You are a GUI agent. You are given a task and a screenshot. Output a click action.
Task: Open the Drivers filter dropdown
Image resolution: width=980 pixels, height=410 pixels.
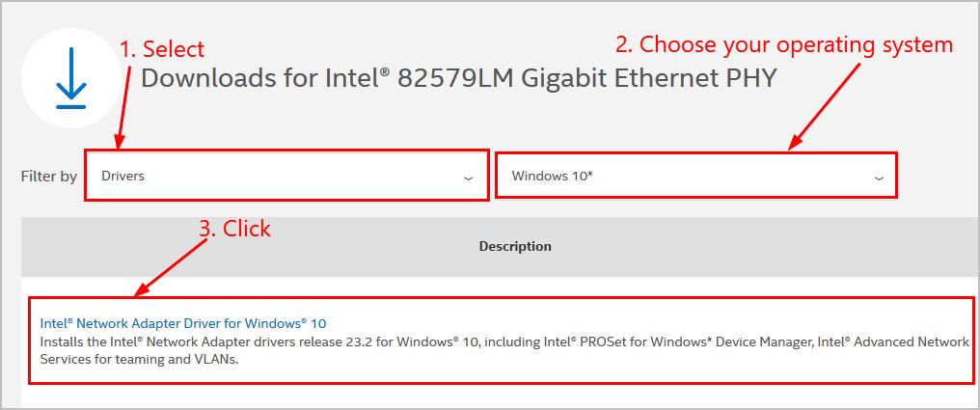tap(286, 176)
